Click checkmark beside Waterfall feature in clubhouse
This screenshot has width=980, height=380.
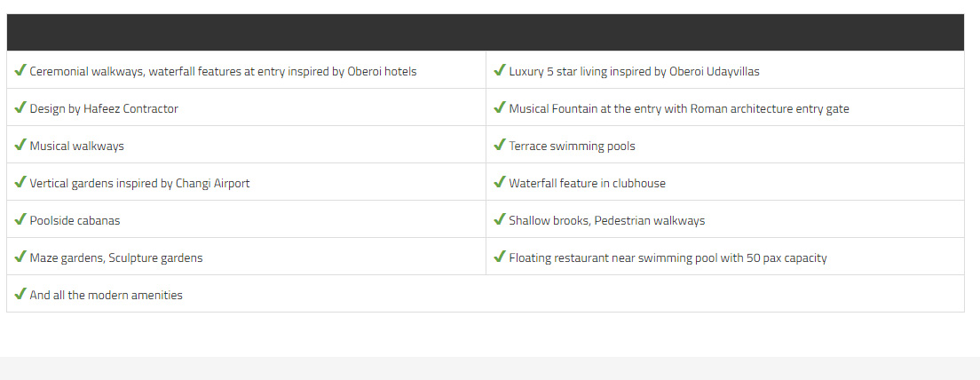pos(500,182)
